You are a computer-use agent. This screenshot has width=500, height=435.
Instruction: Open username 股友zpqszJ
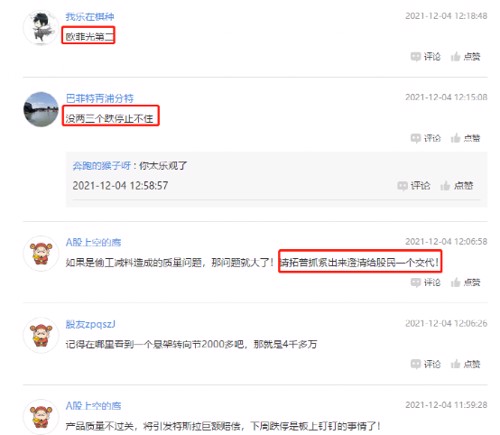(x=90, y=324)
